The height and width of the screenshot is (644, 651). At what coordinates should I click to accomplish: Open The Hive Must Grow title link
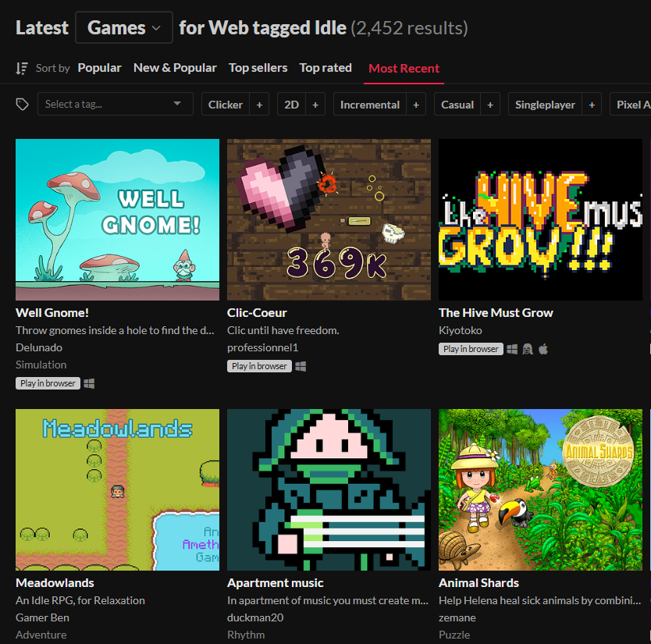click(496, 313)
